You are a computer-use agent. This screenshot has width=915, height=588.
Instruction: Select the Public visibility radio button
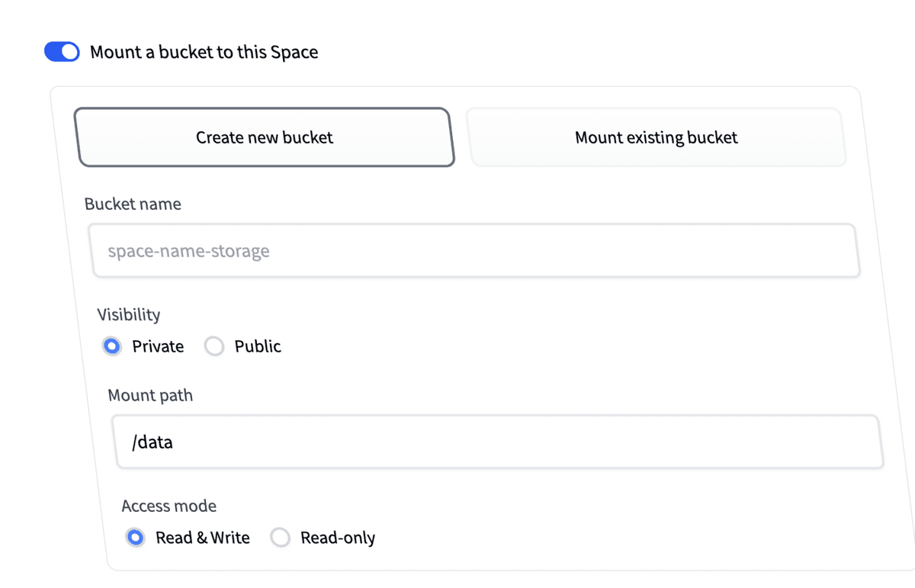click(214, 346)
